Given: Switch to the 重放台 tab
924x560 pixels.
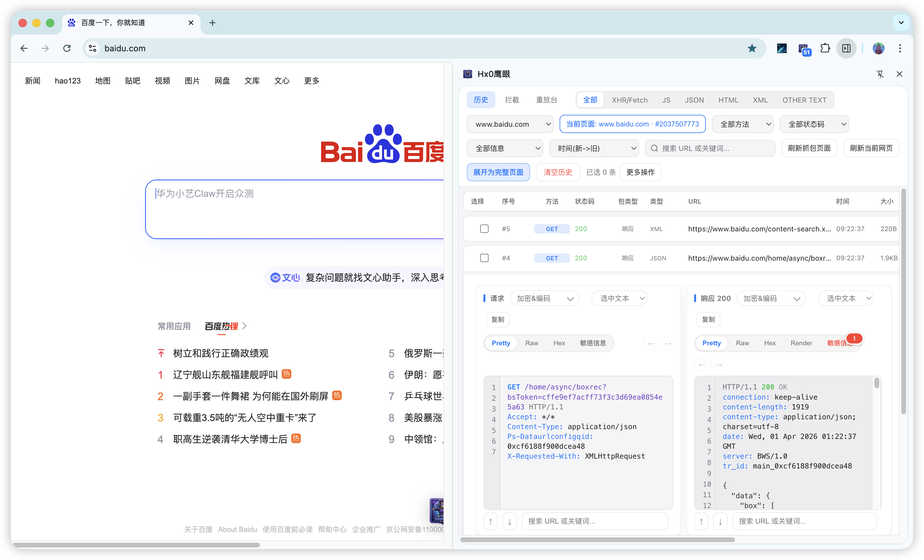Looking at the screenshot, I should click(x=547, y=100).
